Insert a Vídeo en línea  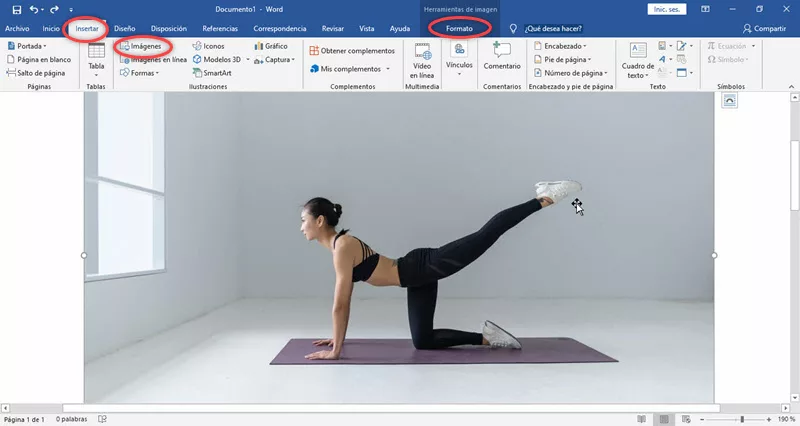coord(422,61)
